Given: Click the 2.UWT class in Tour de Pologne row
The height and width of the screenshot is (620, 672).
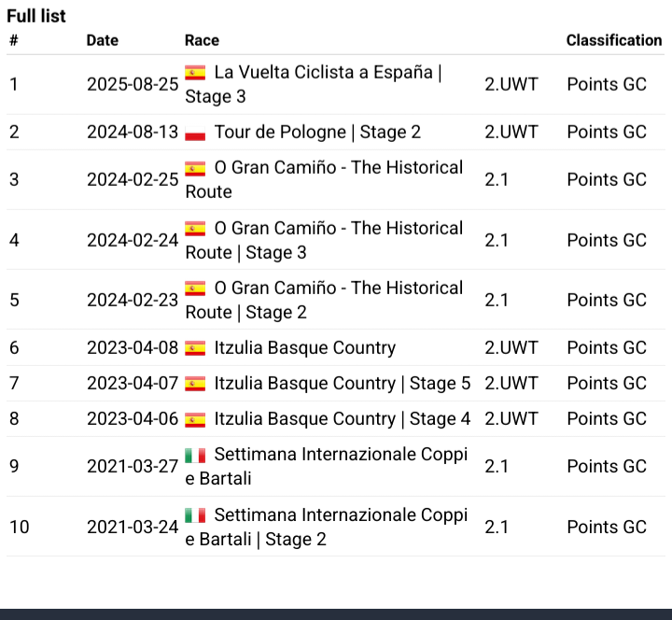Looking at the screenshot, I should [511, 132].
